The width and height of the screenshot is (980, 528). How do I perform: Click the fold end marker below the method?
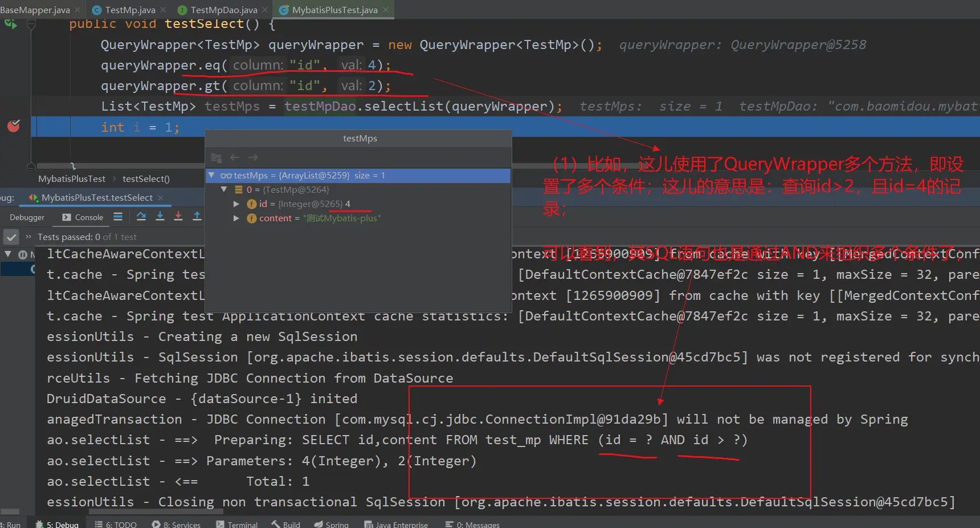coord(31,165)
